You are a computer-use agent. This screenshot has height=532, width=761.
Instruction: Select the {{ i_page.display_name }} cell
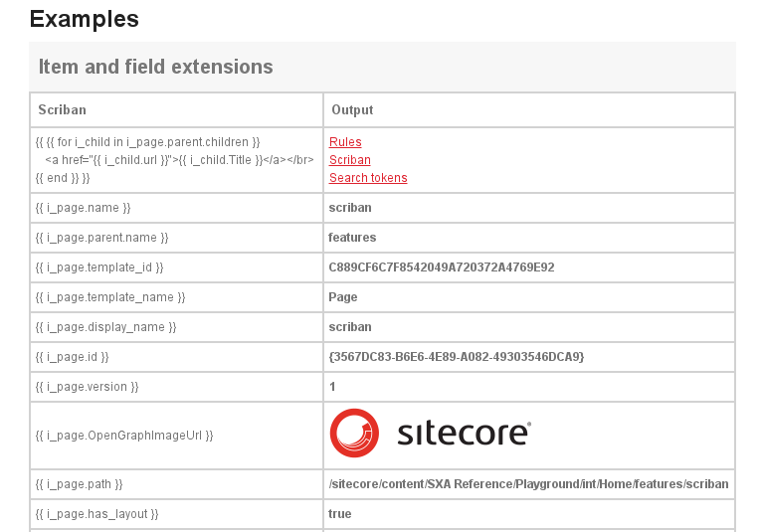[x=176, y=327]
